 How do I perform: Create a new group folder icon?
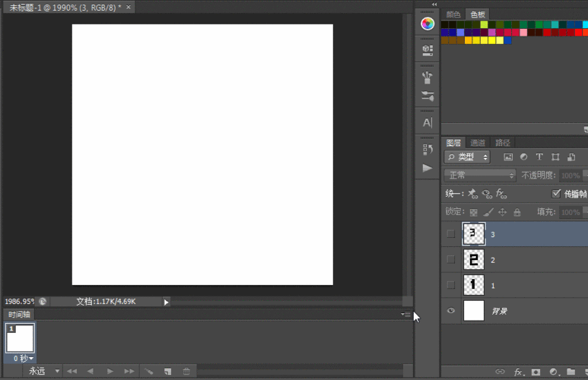click(571, 372)
